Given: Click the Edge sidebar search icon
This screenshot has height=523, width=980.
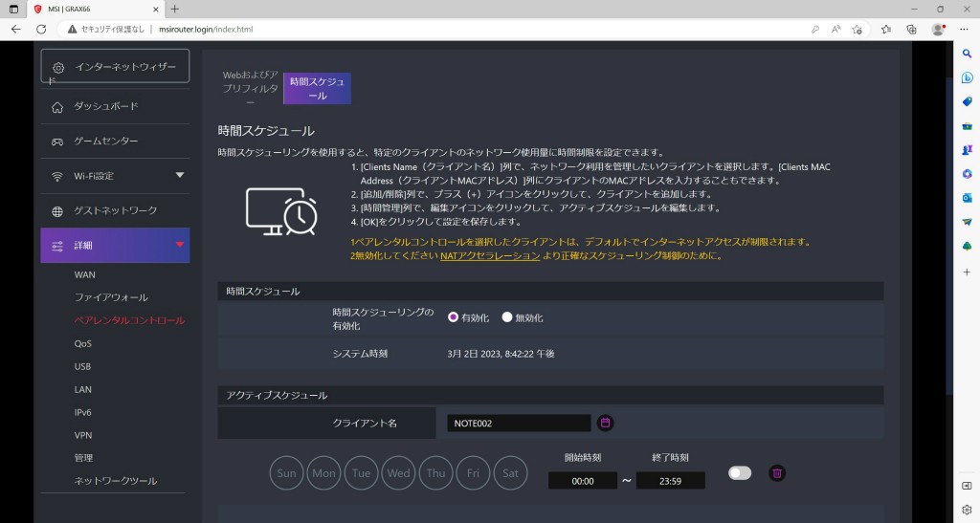Looking at the screenshot, I should pyautogui.click(x=967, y=54).
